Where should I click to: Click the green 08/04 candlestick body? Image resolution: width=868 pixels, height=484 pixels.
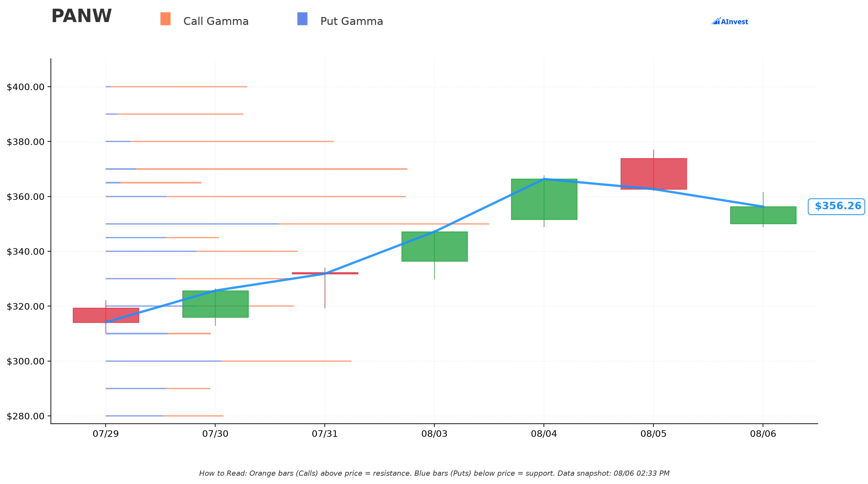click(x=544, y=199)
